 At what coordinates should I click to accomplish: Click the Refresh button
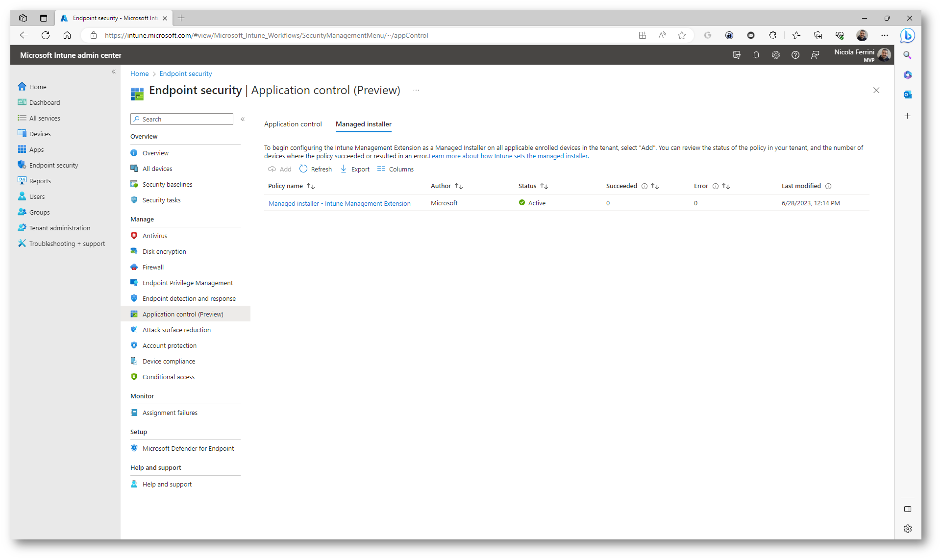click(316, 169)
